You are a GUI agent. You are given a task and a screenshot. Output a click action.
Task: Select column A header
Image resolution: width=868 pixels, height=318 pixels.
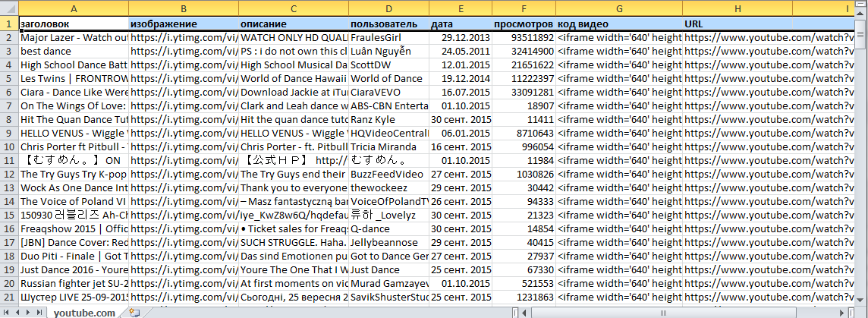(x=73, y=8)
